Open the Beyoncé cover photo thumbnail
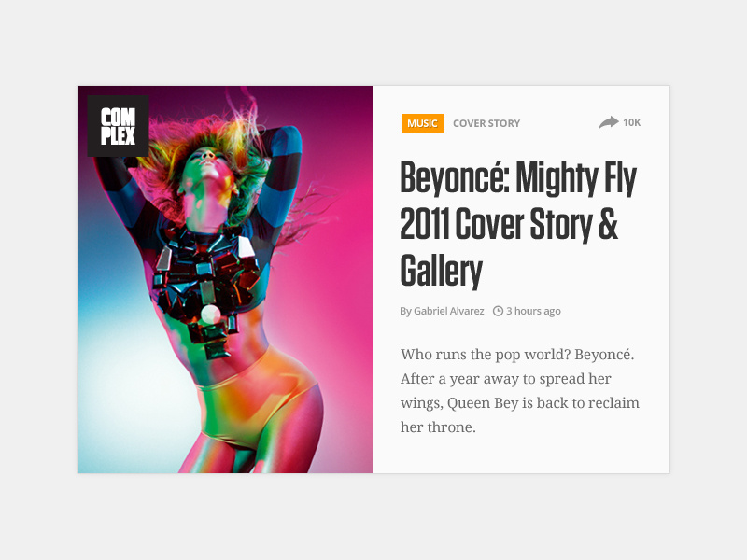Screen dimensions: 747x560 [x=225, y=279]
